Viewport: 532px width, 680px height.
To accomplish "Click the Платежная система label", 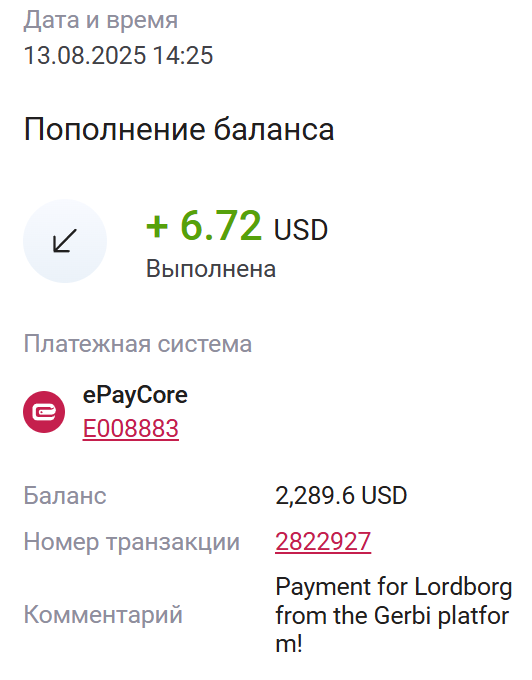I will (x=138, y=344).
